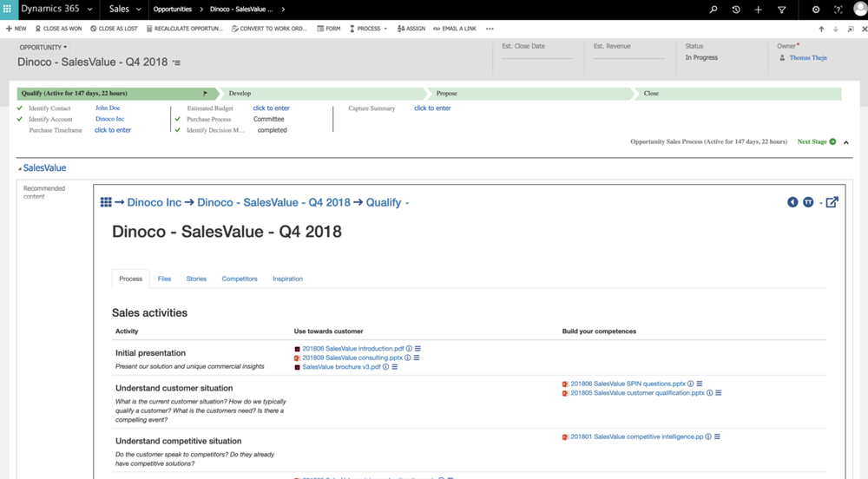This screenshot has width=868, height=479.
Task: Click Next Stage green arrow
Action: pyautogui.click(x=832, y=141)
